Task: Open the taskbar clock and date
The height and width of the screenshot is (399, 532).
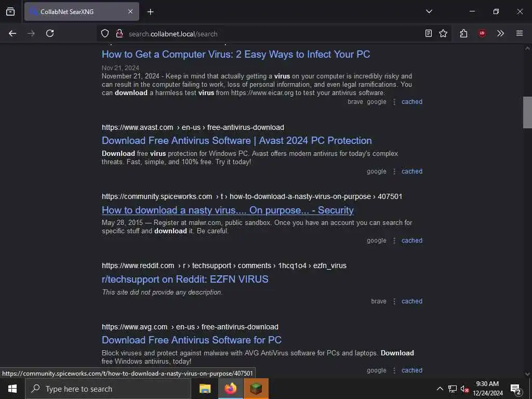Action: tap(487, 389)
